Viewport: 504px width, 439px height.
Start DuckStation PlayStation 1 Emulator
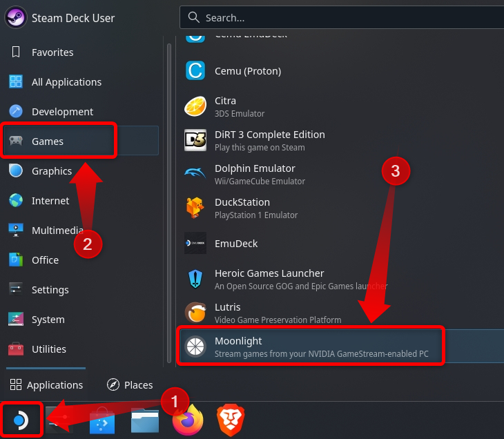click(x=255, y=208)
